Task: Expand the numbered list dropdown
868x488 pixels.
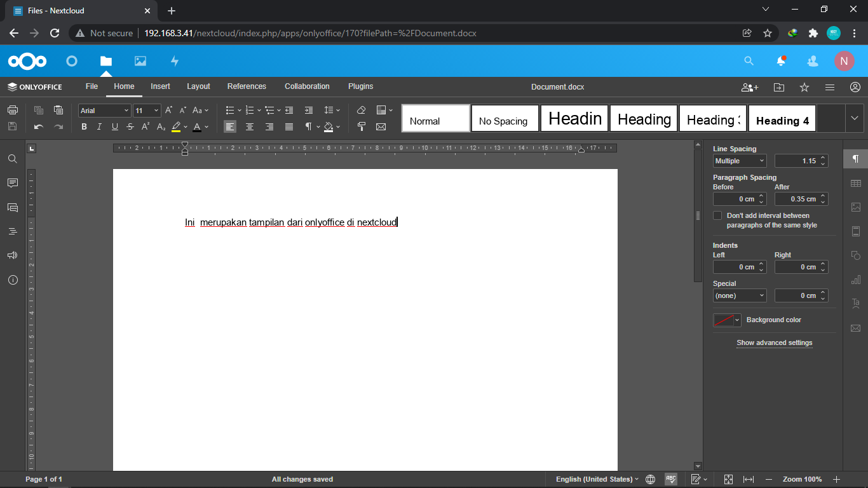Action: [x=258, y=110]
